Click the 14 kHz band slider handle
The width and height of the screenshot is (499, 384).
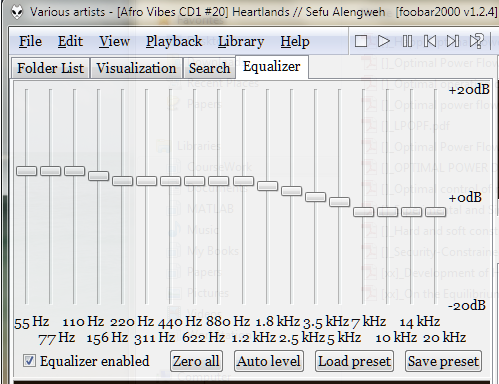coord(411,212)
